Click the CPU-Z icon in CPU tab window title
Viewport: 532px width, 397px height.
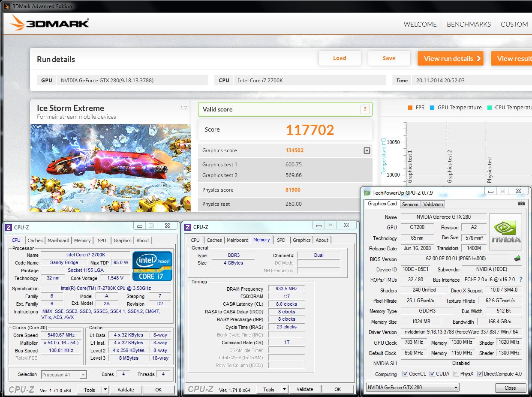click(9, 227)
